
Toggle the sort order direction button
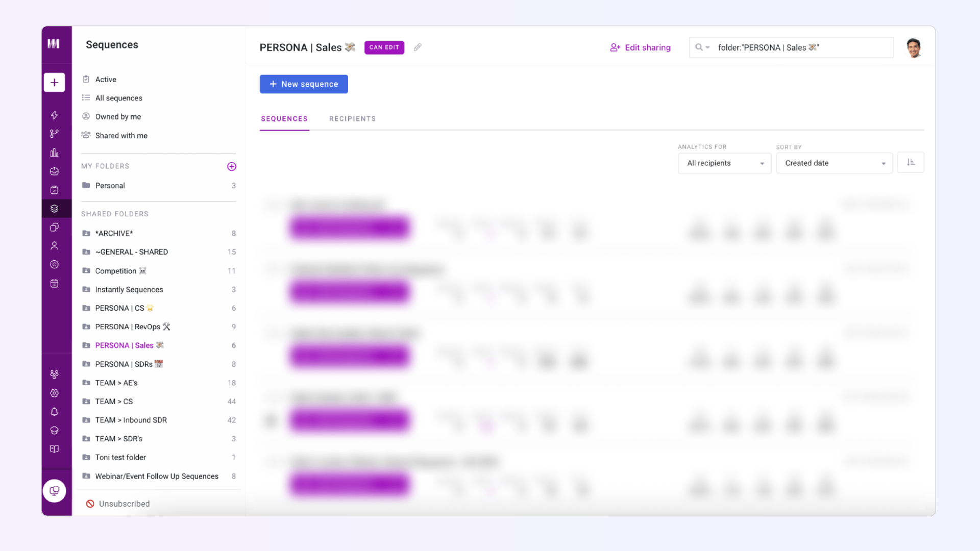[x=911, y=163]
